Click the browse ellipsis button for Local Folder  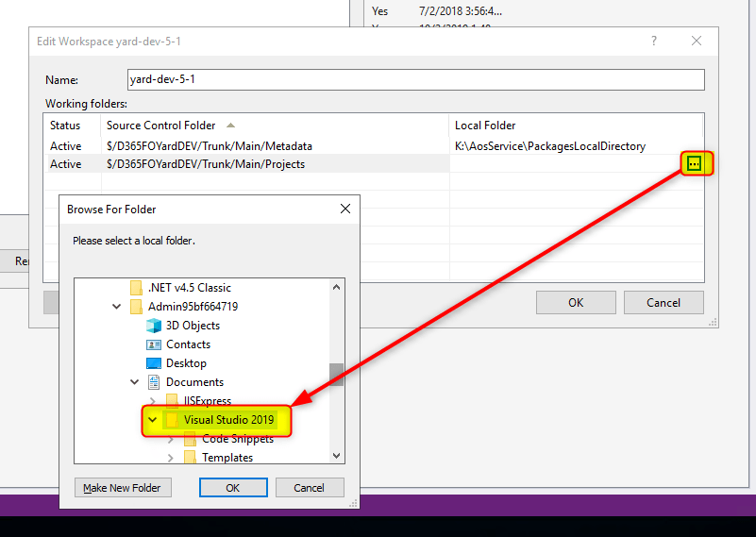coord(694,164)
